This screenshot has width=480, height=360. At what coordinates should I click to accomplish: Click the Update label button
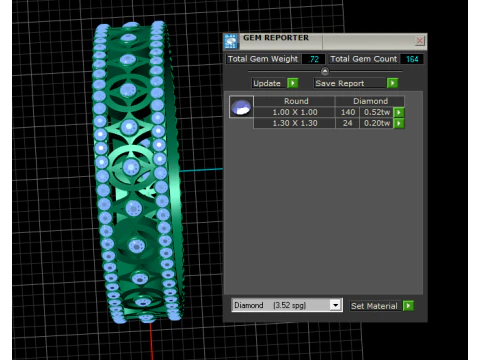coord(269,83)
